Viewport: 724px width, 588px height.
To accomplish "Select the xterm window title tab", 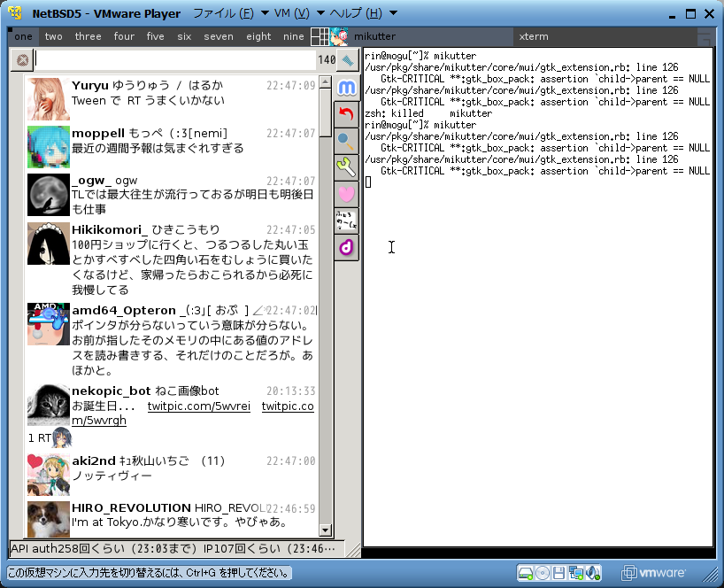I will pos(605,36).
